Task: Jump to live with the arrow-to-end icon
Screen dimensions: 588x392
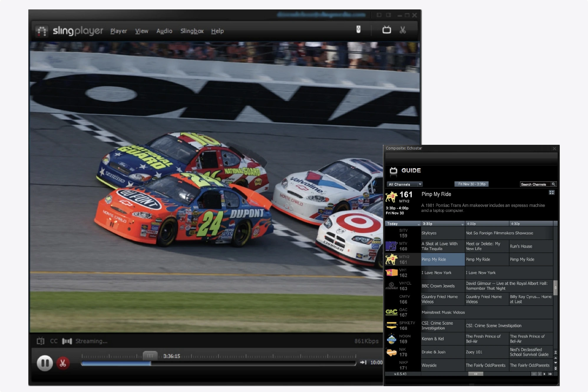Action: [x=363, y=362]
